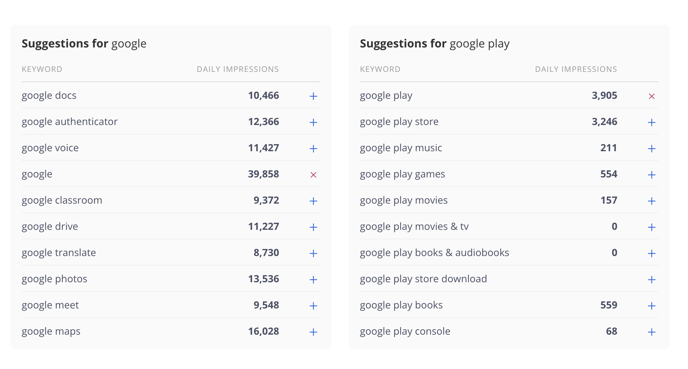Add google authenticator keyword via plus

coord(313,122)
